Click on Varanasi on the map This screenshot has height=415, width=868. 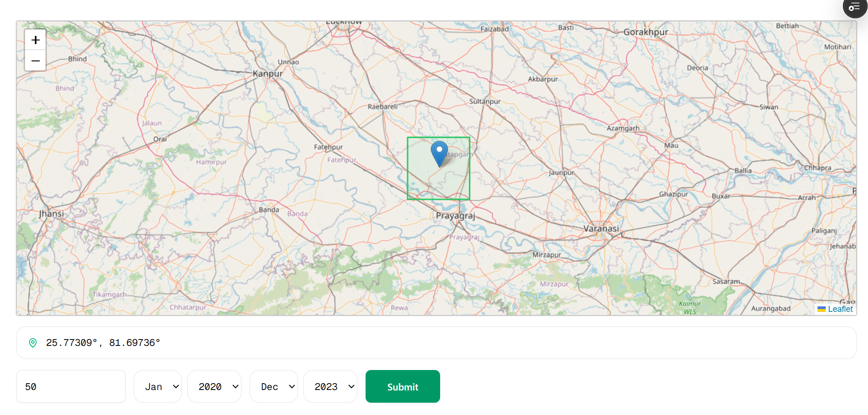[x=601, y=228]
